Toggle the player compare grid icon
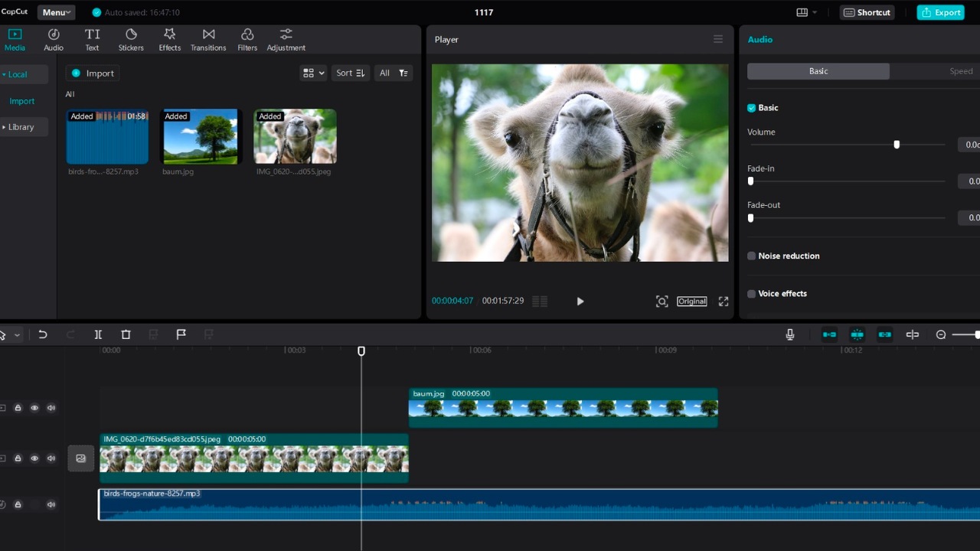The image size is (980, 551). [x=540, y=302]
